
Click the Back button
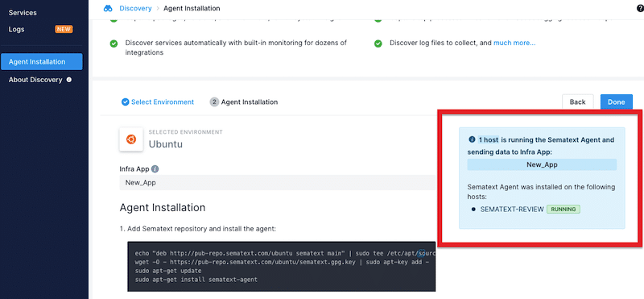tap(577, 102)
